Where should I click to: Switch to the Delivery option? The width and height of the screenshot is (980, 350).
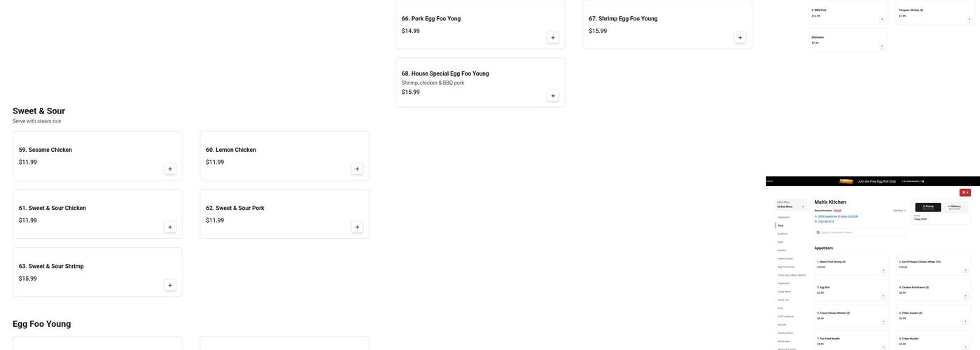click(954, 207)
